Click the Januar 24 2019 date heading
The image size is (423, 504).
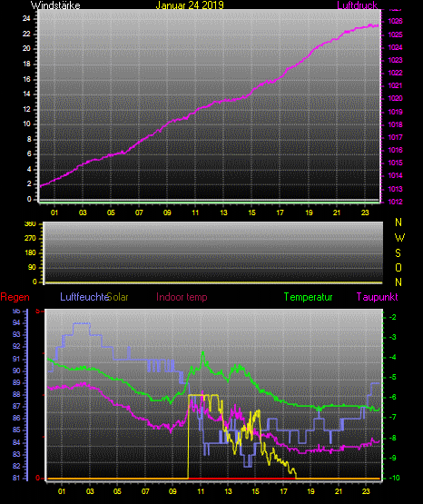(x=190, y=5)
